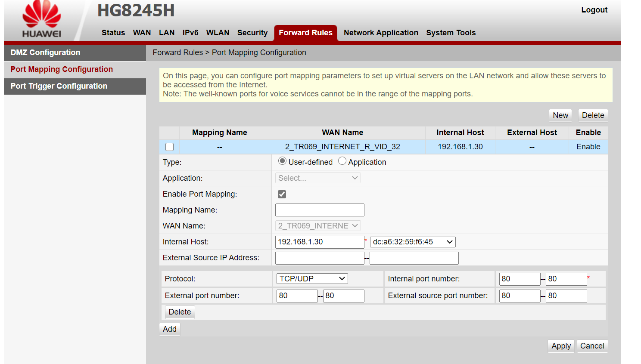Go to the WLAN tab
The width and height of the screenshot is (641, 364).
(218, 33)
